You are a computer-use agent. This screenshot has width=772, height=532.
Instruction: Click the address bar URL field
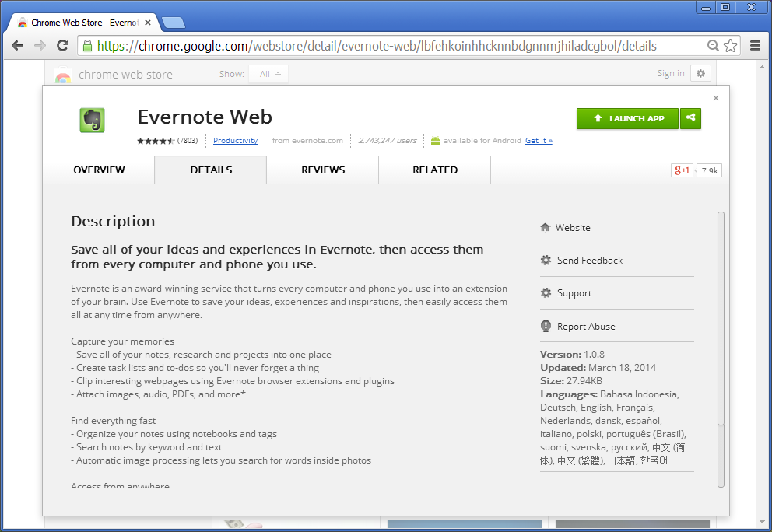point(389,46)
